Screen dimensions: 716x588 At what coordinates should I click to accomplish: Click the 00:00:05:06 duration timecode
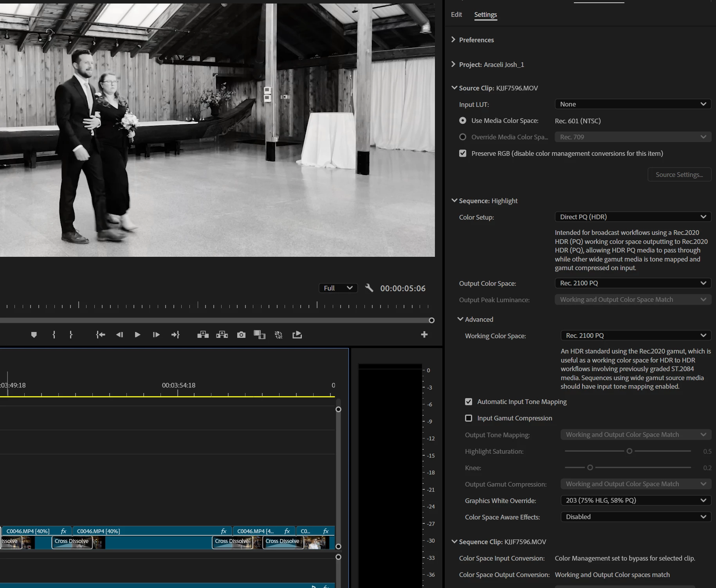(403, 289)
